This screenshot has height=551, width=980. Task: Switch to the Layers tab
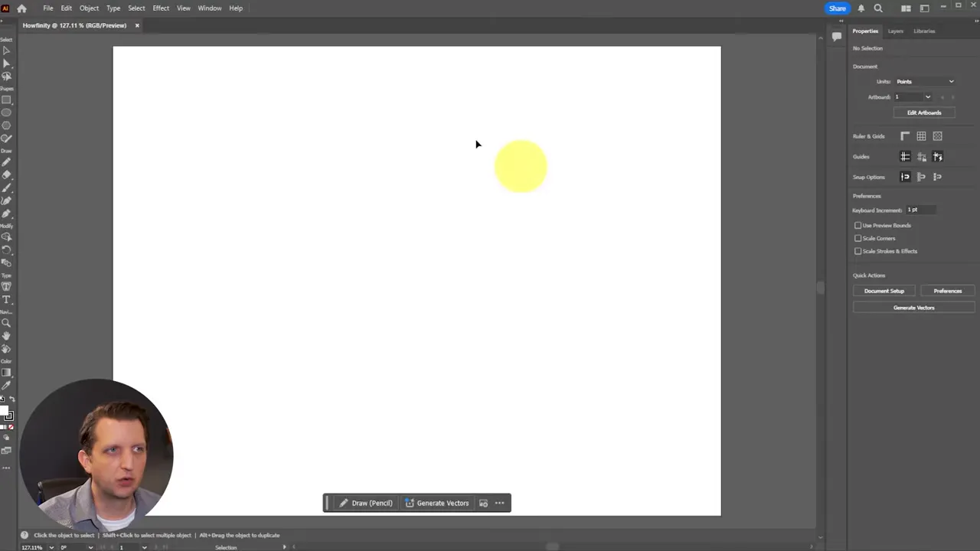(x=895, y=31)
